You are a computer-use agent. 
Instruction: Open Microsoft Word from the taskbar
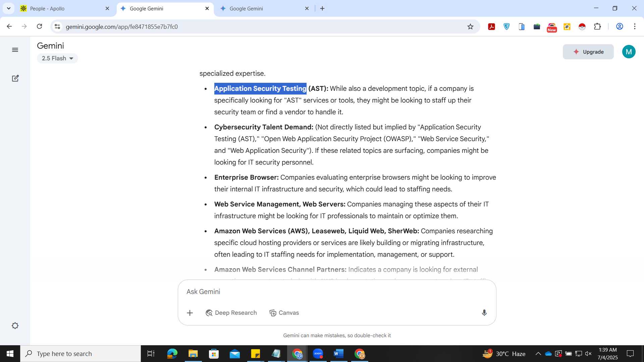tap(339, 354)
